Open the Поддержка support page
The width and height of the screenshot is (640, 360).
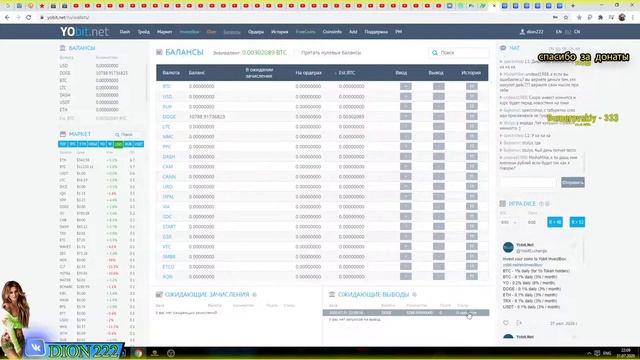click(376, 32)
